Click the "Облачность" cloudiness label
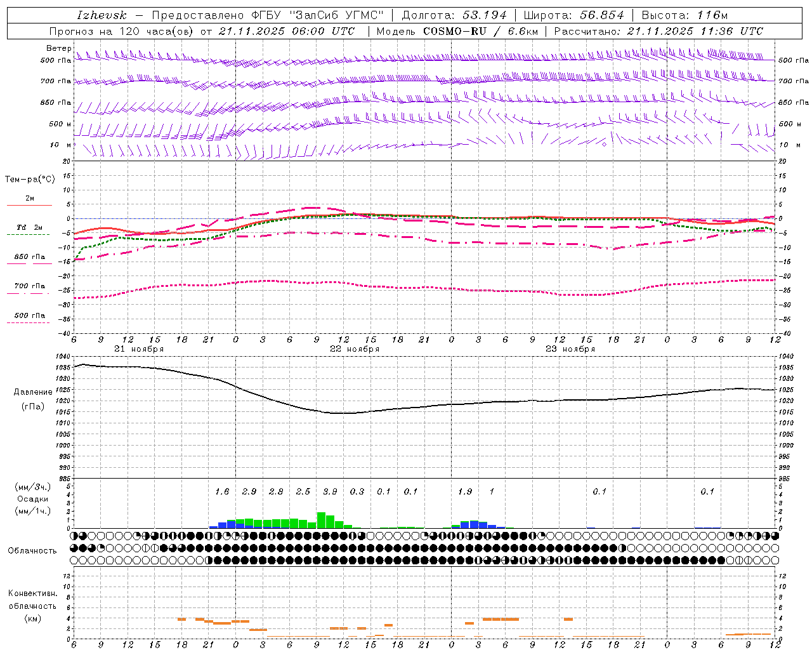Viewport: 812px width, 650px height. (x=32, y=550)
